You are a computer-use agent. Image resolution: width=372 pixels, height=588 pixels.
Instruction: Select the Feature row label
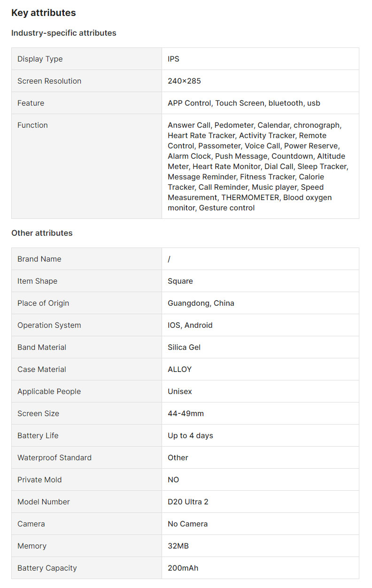pos(31,103)
